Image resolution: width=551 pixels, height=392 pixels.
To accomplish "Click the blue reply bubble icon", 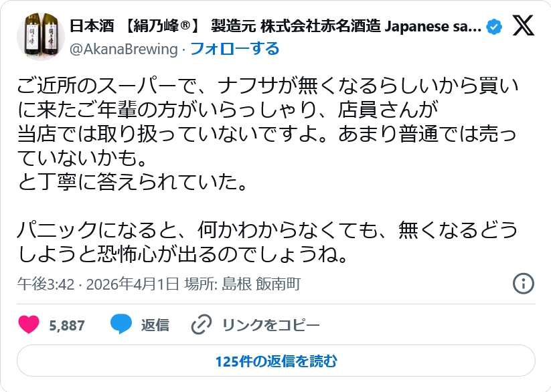I will [121, 325].
